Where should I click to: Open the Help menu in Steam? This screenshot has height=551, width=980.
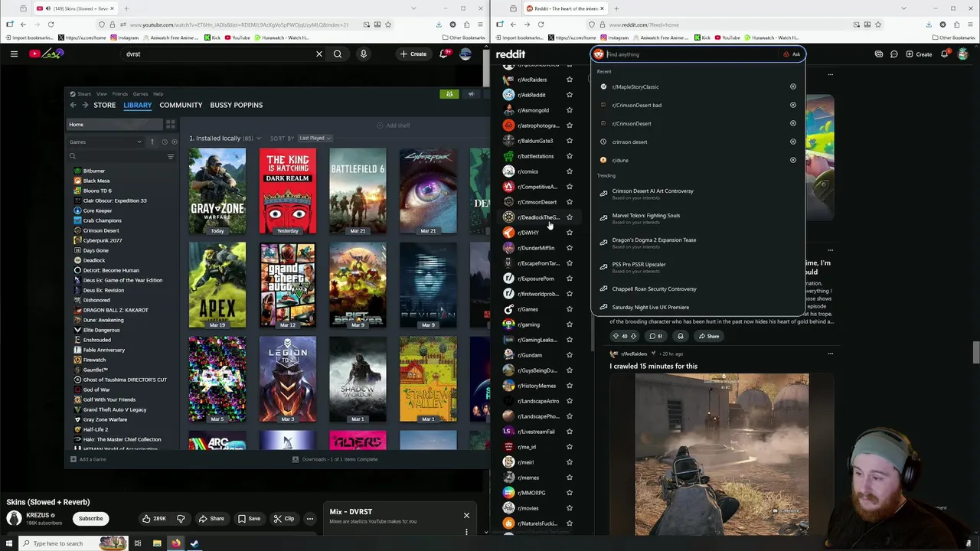pos(158,93)
